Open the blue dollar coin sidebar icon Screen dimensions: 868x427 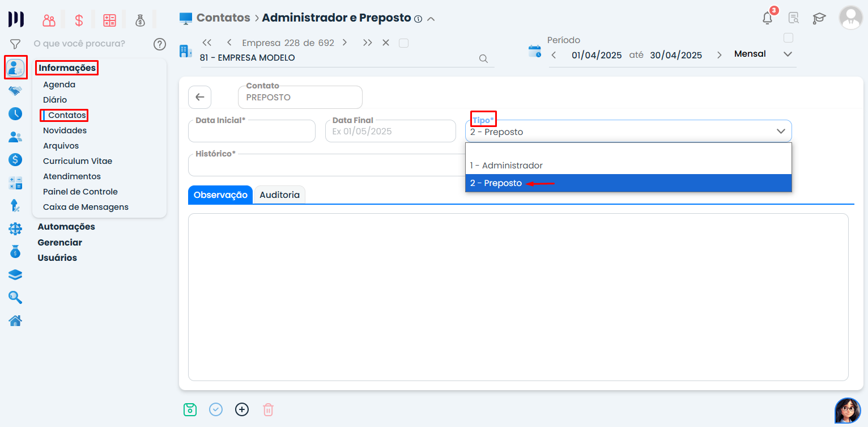point(15,160)
